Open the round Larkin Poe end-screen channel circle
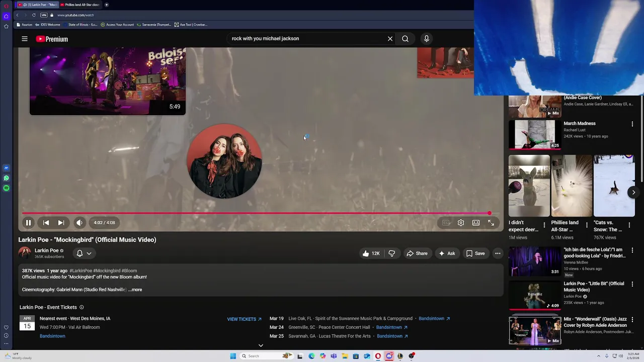 224,161
